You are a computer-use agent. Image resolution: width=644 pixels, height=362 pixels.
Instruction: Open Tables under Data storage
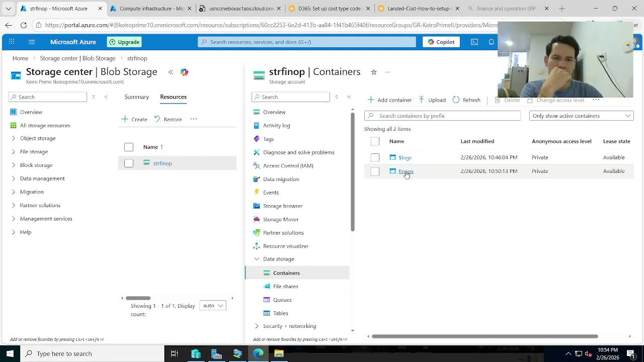coord(280,313)
